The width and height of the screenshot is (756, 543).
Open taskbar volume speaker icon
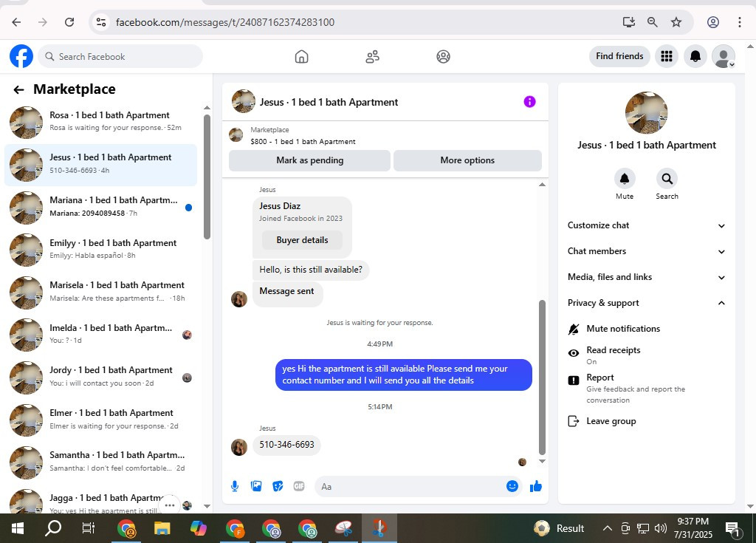tap(661, 528)
